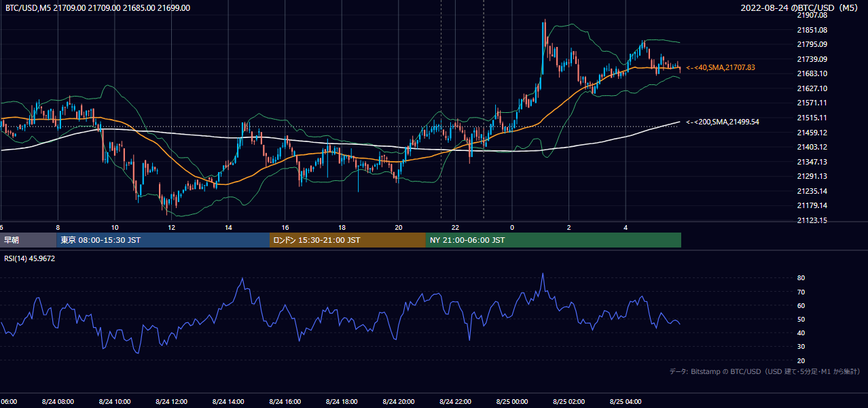Click the 8/24 20:00 time axis label
This screenshot has height=408, width=868.
399,401
